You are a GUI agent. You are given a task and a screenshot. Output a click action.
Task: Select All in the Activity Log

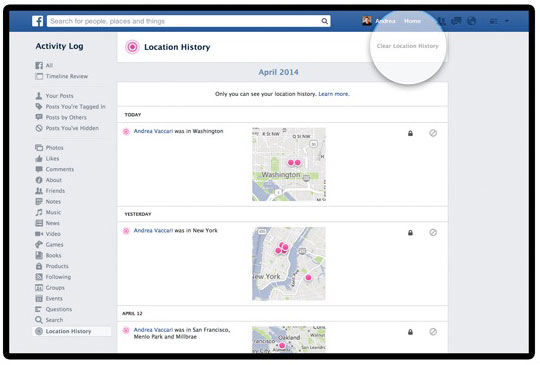tap(49, 65)
